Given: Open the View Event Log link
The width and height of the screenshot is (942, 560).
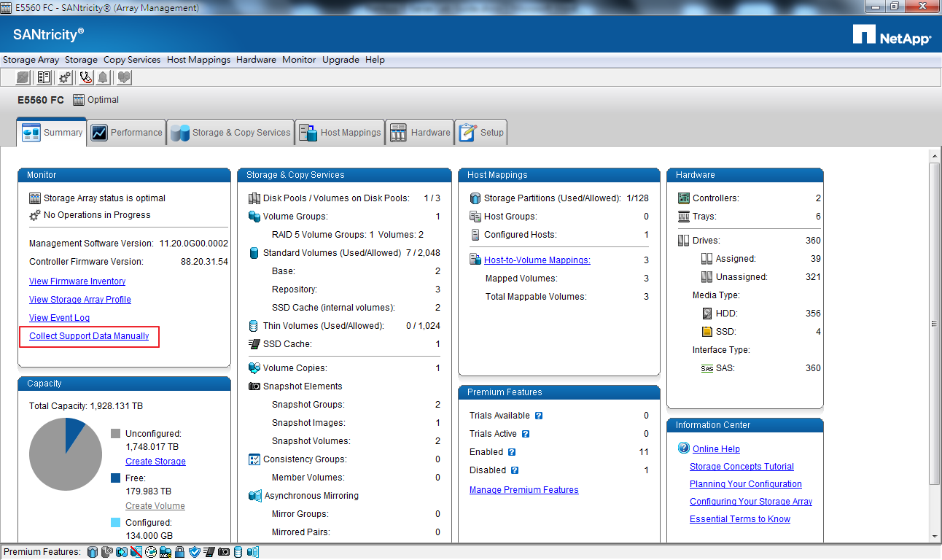Looking at the screenshot, I should [59, 318].
